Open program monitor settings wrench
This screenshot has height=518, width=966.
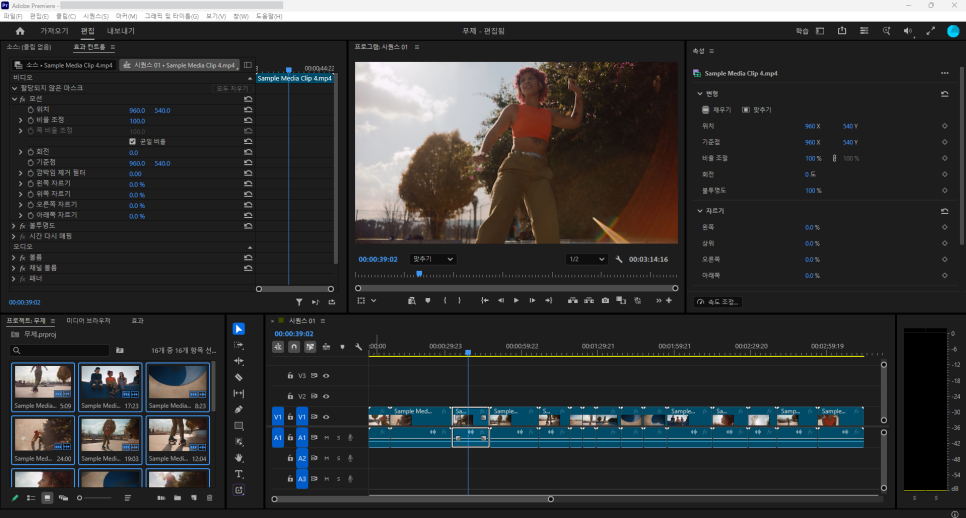pyautogui.click(x=619, y=259)
